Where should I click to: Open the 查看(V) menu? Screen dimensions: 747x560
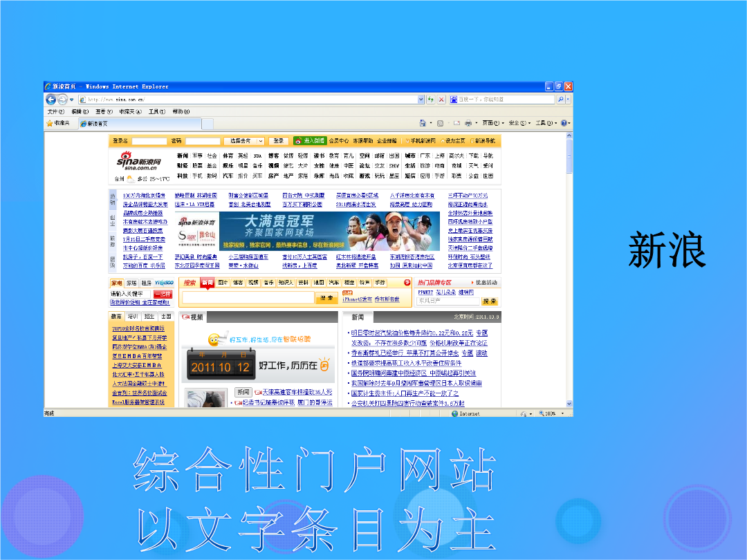(x=104, y=112)
